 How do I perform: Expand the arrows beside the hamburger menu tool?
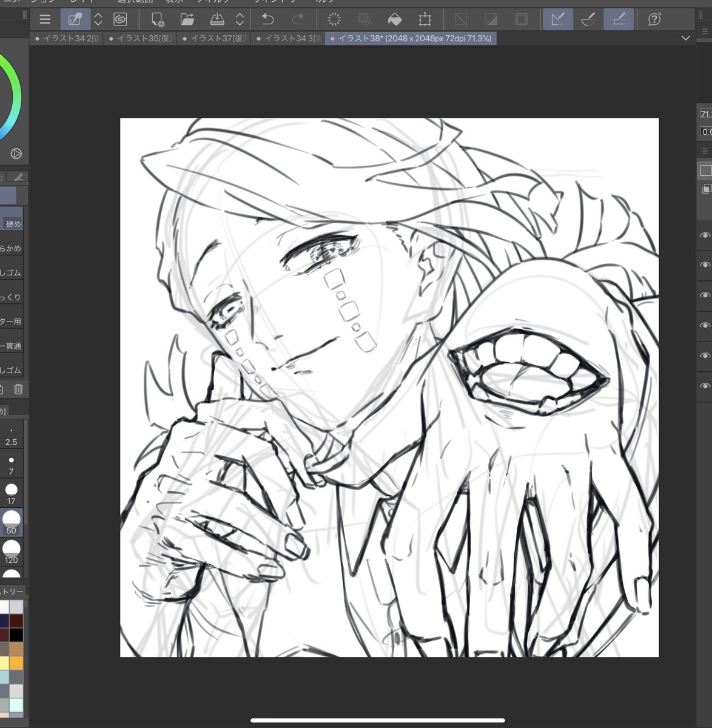98,19
